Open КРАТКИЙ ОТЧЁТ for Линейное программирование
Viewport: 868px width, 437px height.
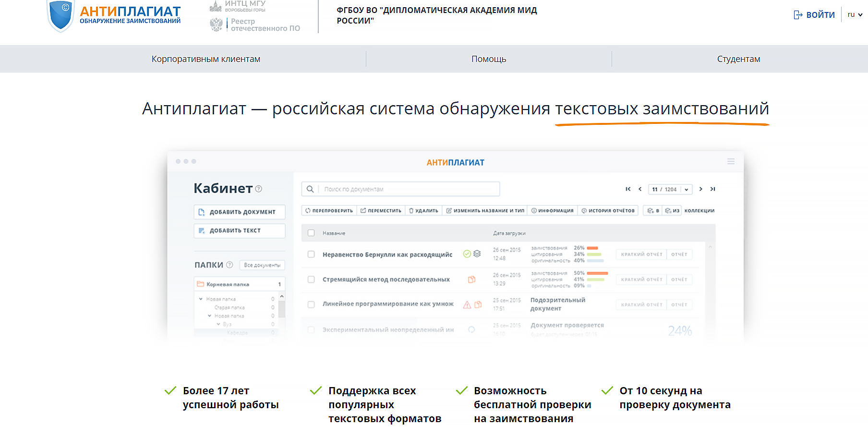tap(641, 304)
